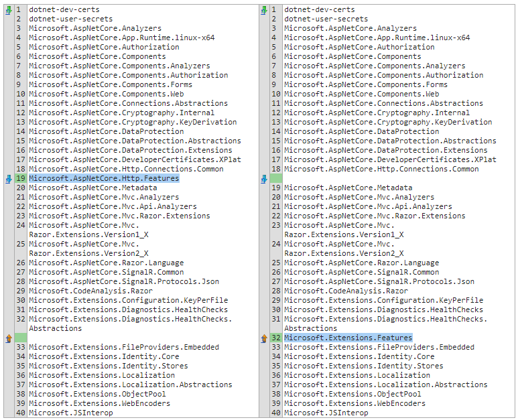The width and height of the screenshot is (518, 420).
Task: Select Microsoft.AspNetCore.DataProtection.Extensions in right pane
Action: click(385, 150)
